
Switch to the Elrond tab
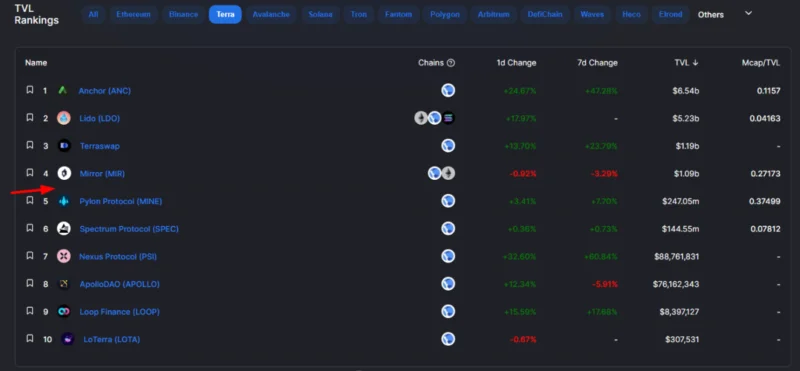(x=670, y=14)
